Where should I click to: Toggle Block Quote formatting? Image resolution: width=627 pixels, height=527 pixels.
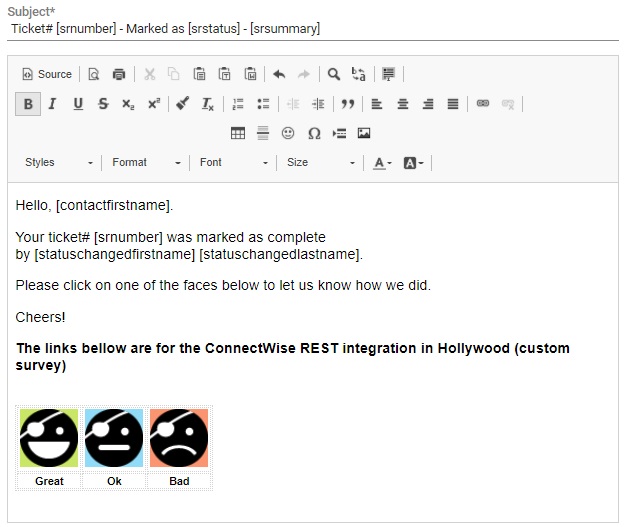348,104
